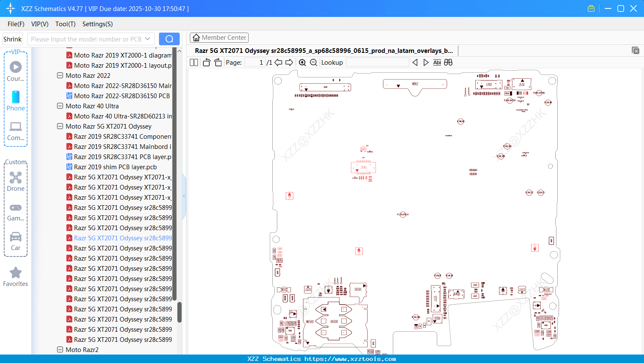Find next lookup result triangle
Screen dimensions: 644x363
[426, 62]
